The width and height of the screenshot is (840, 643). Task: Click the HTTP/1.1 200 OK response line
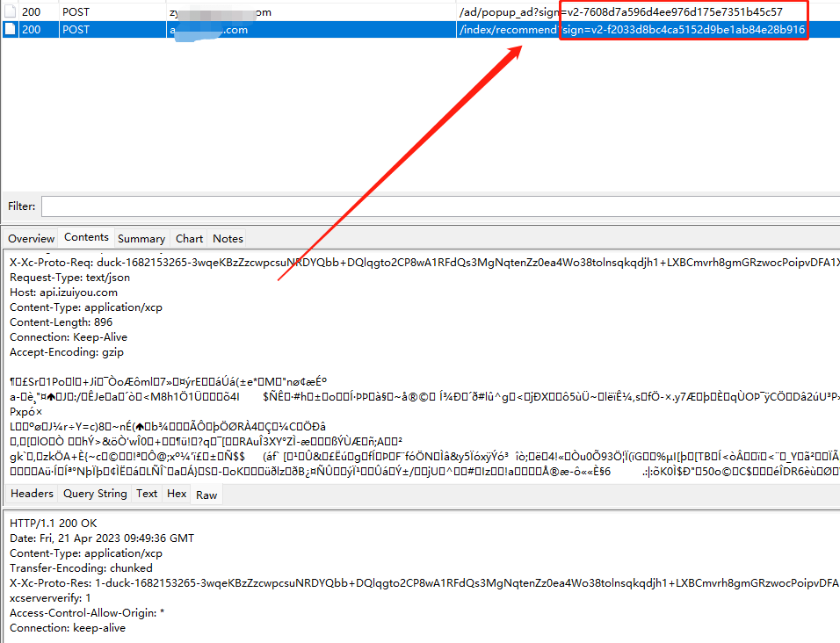click(54, 523)
